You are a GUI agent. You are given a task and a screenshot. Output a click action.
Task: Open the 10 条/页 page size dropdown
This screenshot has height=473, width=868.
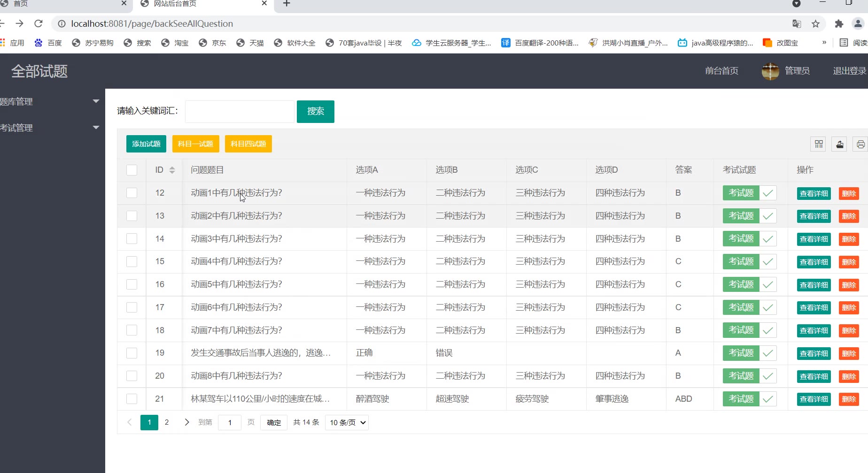(x=347, y=422)
